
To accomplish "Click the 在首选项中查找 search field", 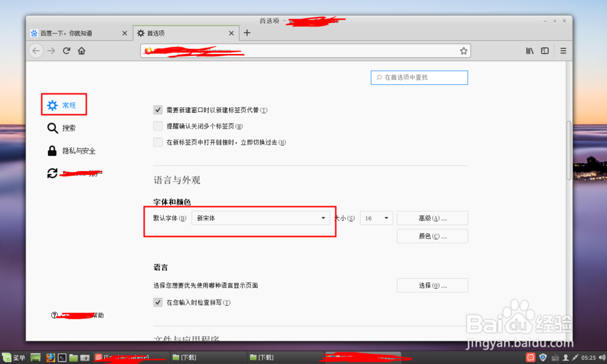I will coord(419,78).
